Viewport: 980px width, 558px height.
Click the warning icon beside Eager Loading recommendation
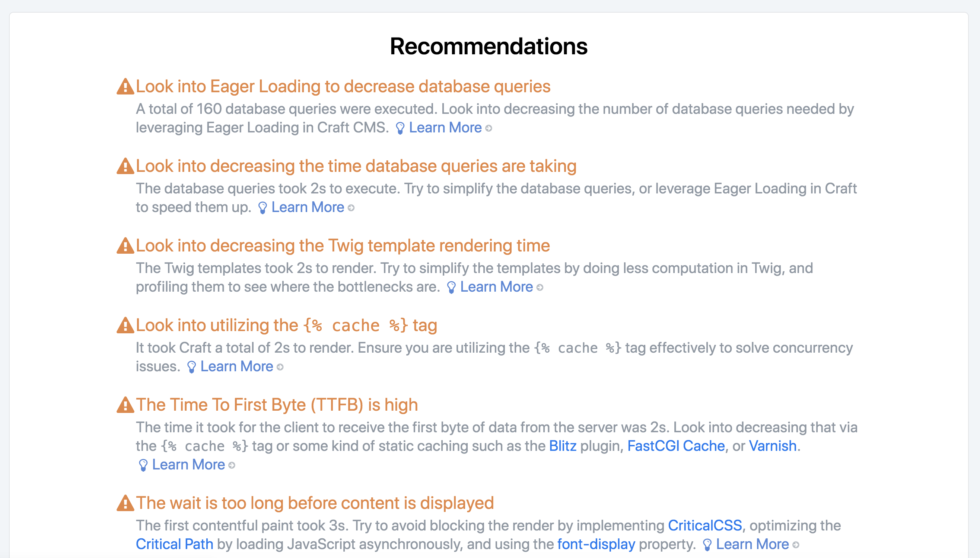(x=125, y=86)
